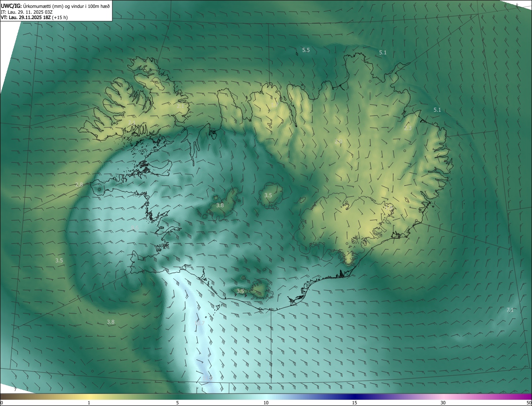The height and width of the screenshot is (406, 532).
Task: Click the '30' tick on the color scale
Action: pos(443,403)
